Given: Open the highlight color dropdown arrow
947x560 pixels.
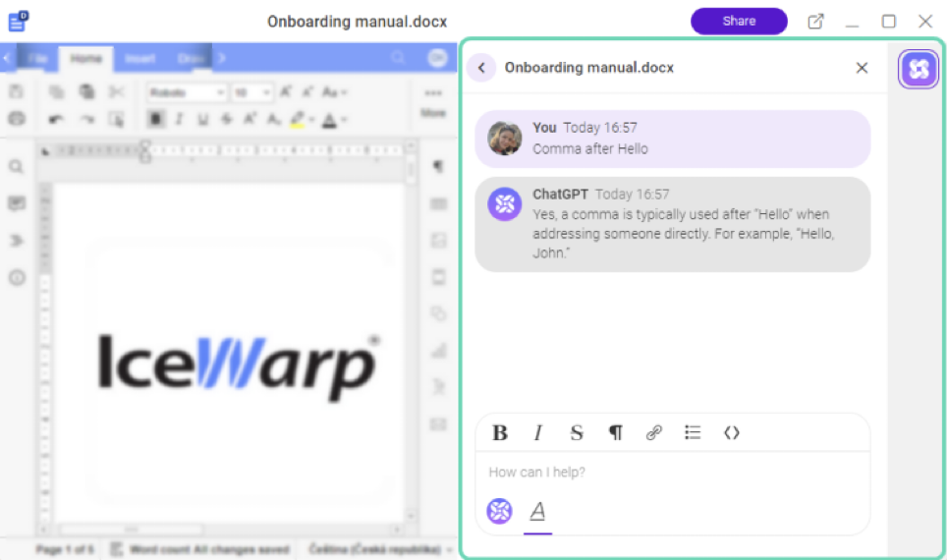Looking at the screenshot, I should pyautogui.click(x=311, y=120).
